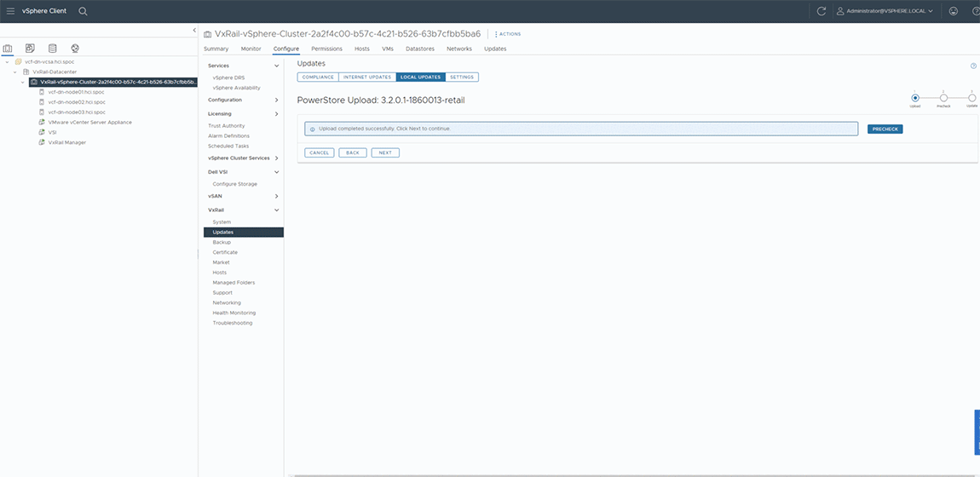Switch to VMs and Templates inventory view
Screen dimensions: 980x477
point(30,49)
